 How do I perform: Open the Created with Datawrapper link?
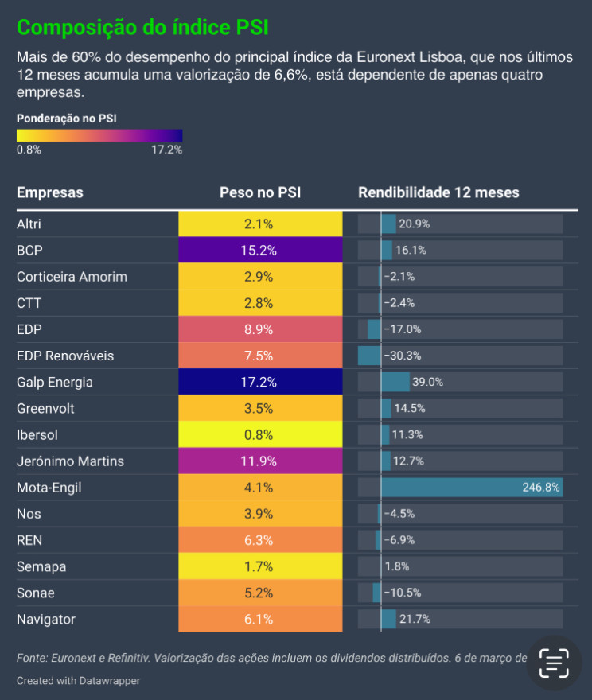(x=78, y=680)
